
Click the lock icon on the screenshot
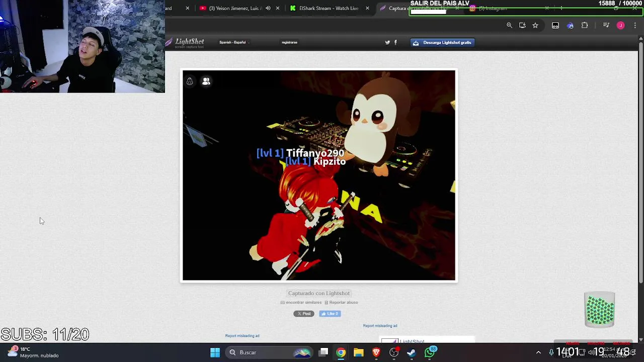pyautogui.click(x=190, y=81)
